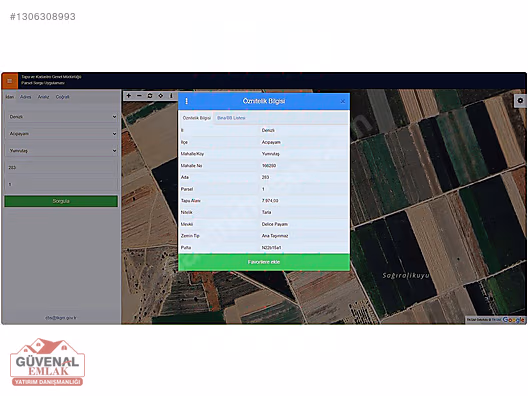Click the listing number #1306308993
This screenshot has width=528, height=396.
coord(43,16)
